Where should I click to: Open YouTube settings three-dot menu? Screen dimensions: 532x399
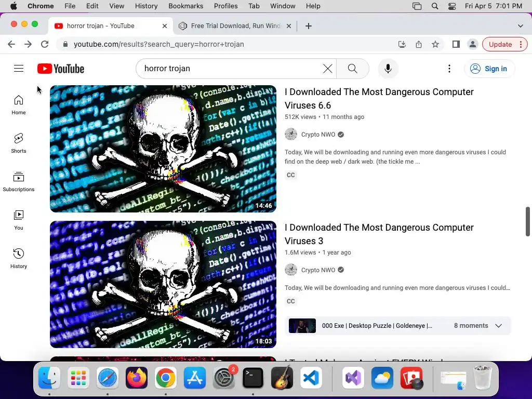449,69
